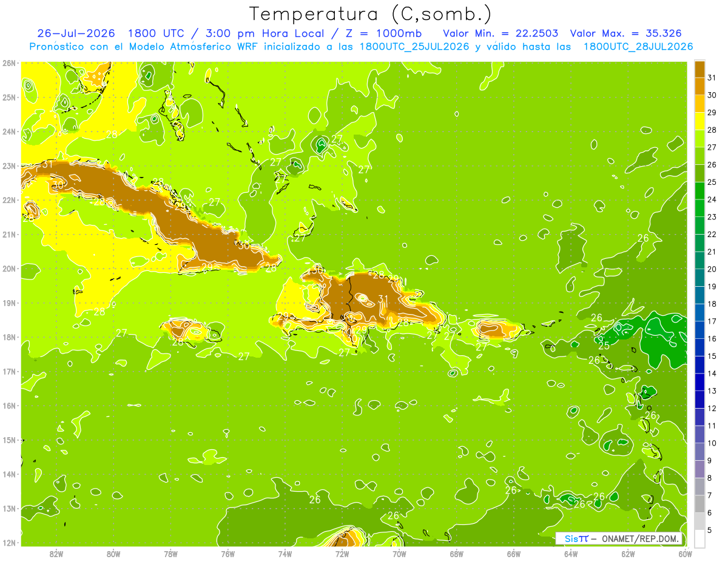Click the white swatch below 5 in legend

699,538
